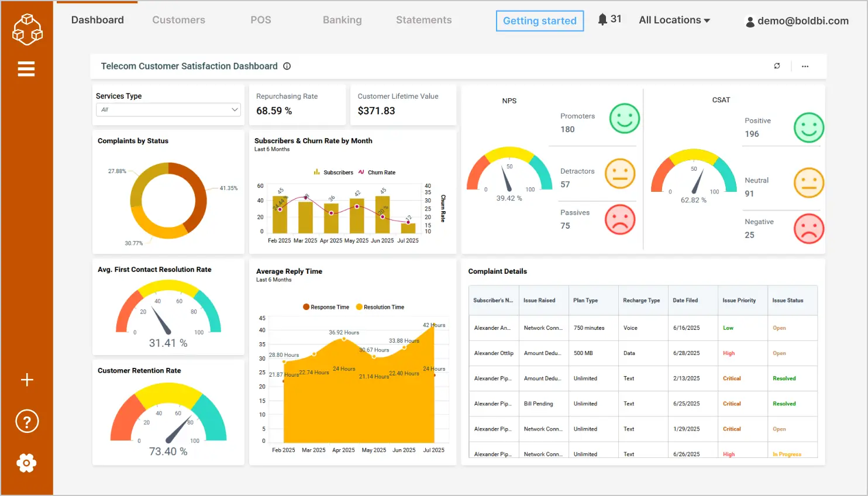The image size is (868, 496).
Task: Switch to the Banking tab
Action: pyautogui.click(x=342, y=19)
